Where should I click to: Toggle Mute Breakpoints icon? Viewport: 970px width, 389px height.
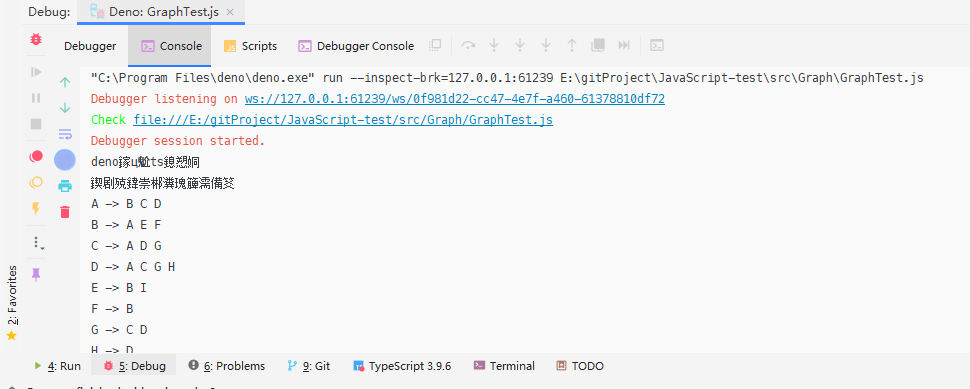36,182
